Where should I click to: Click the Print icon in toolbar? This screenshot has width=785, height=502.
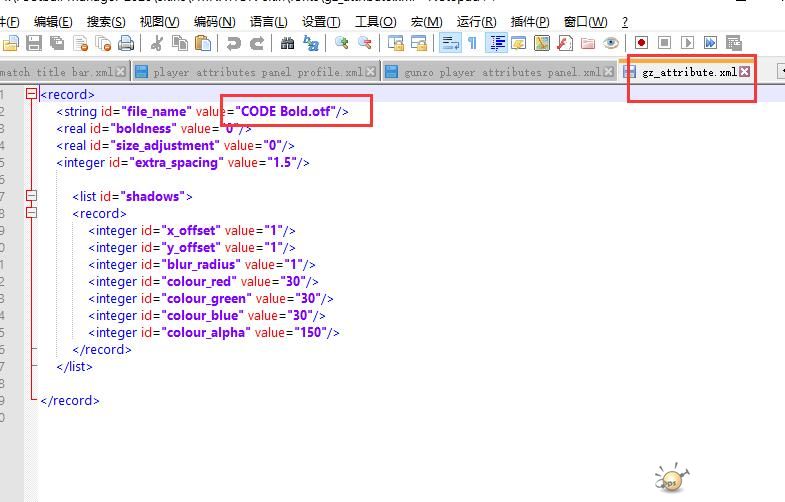tap(126, 43)
